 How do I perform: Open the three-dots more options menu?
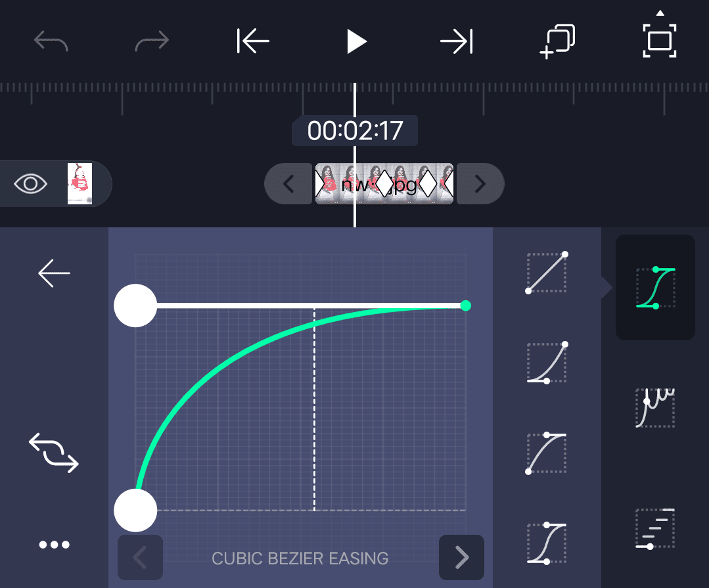(x=54, y=544)
